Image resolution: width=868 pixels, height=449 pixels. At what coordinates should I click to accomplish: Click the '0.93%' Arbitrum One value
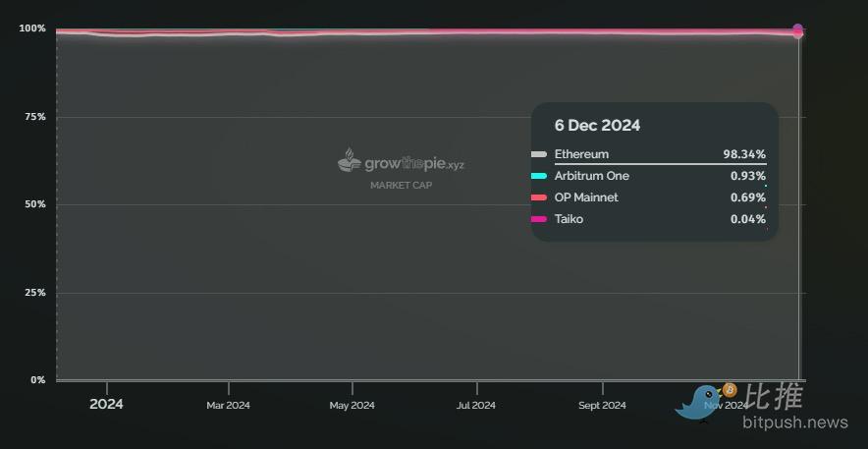[748, 176]
